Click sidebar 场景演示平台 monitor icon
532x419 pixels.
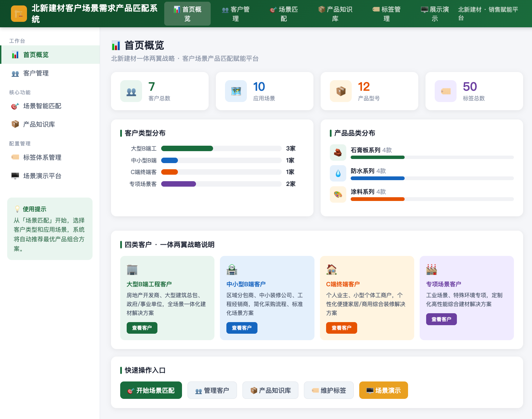pos(15,176)
